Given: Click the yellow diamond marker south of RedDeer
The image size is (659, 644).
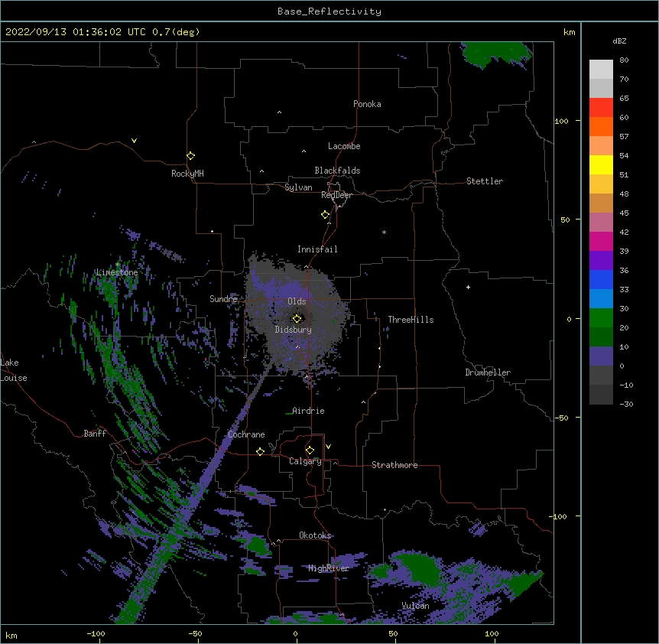Looking at the screenshot, I should 326,215.
